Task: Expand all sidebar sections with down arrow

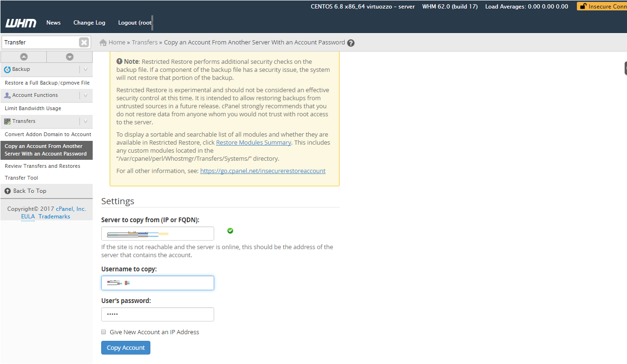Action: [70, 57]
